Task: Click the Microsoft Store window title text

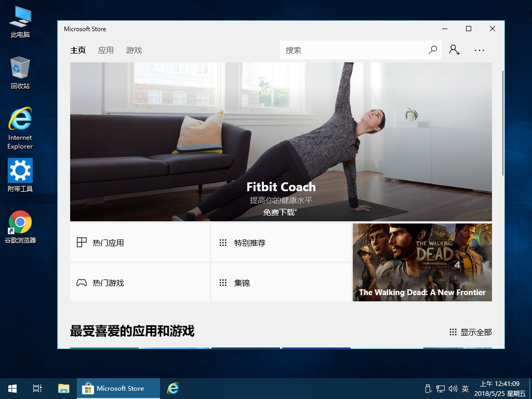Action: [85, 29]
